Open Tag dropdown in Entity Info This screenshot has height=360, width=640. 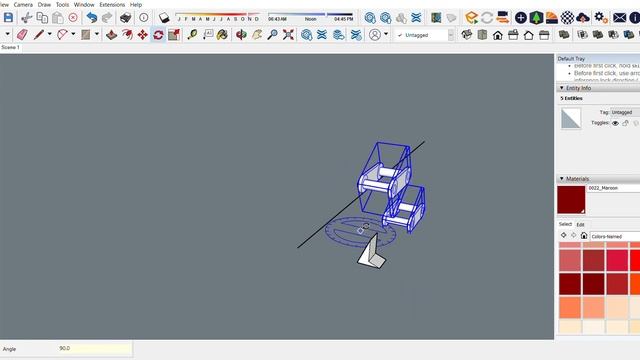point(625,112)
